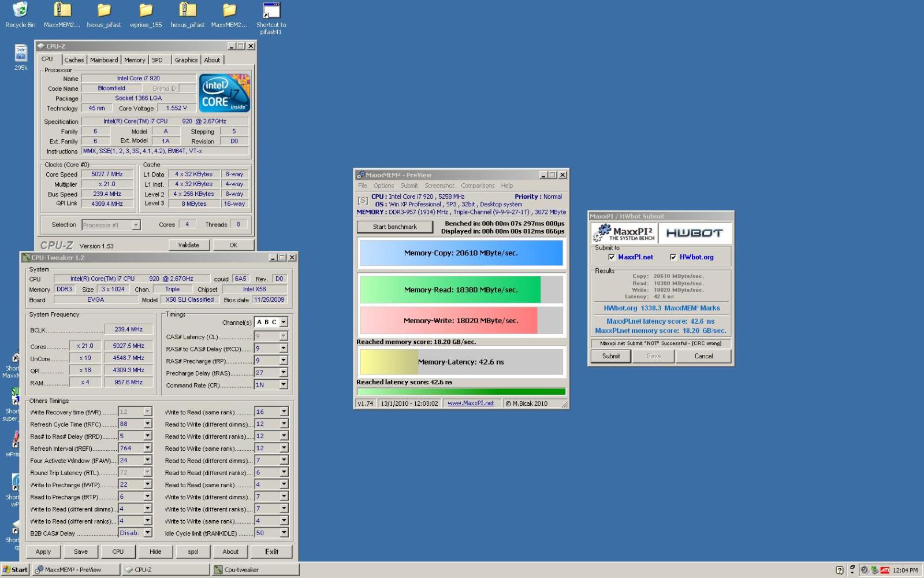Click the Submit button in HWbot Submit window
This screenshot has width=924, height=578.
[x=611, y=356]
